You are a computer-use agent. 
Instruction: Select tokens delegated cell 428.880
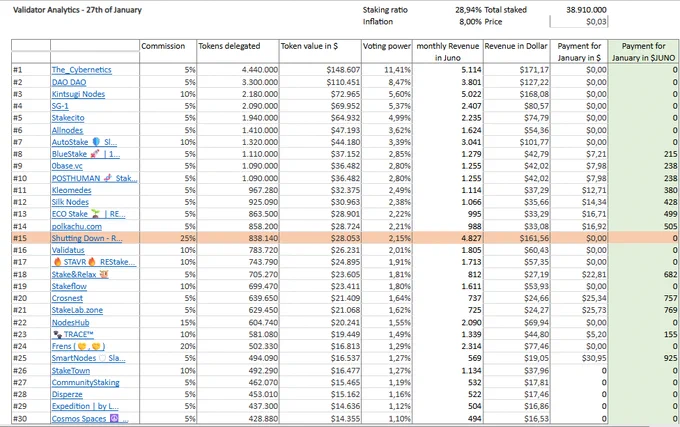238,419
